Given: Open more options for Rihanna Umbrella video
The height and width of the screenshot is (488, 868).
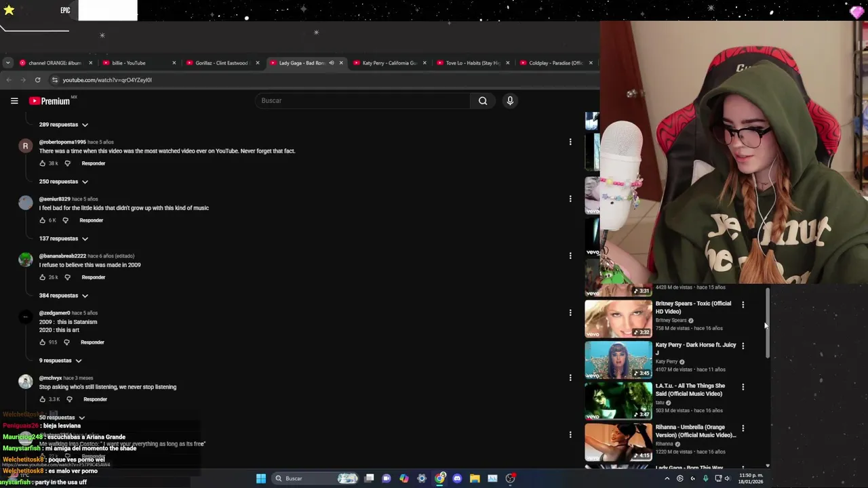Looking at the screenshot, I should click(743, 429).
